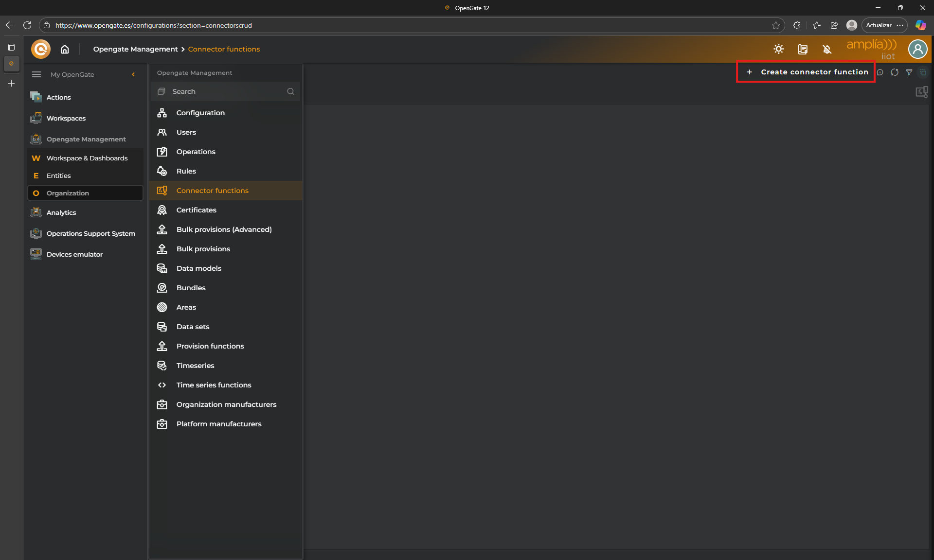Image resolution: width=934 pixels, height=560 pixels.
Task: Collapse the My OpenGate sidebar chevron
Action: [x=133, y=74]
